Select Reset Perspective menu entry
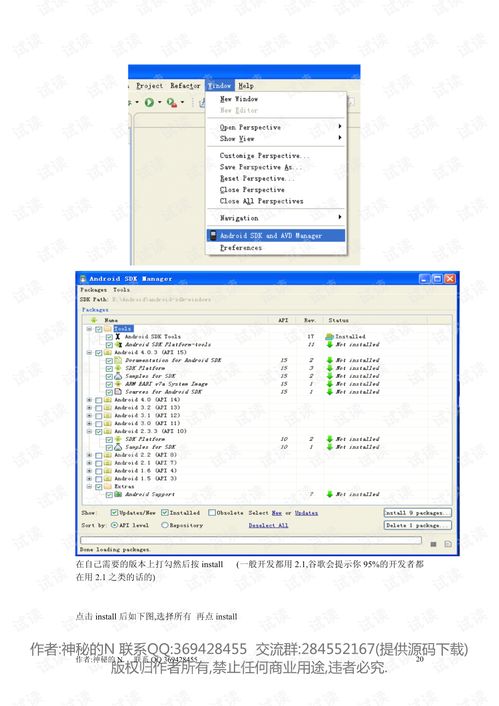Screen dimensions: 499x706 point(257,178)
